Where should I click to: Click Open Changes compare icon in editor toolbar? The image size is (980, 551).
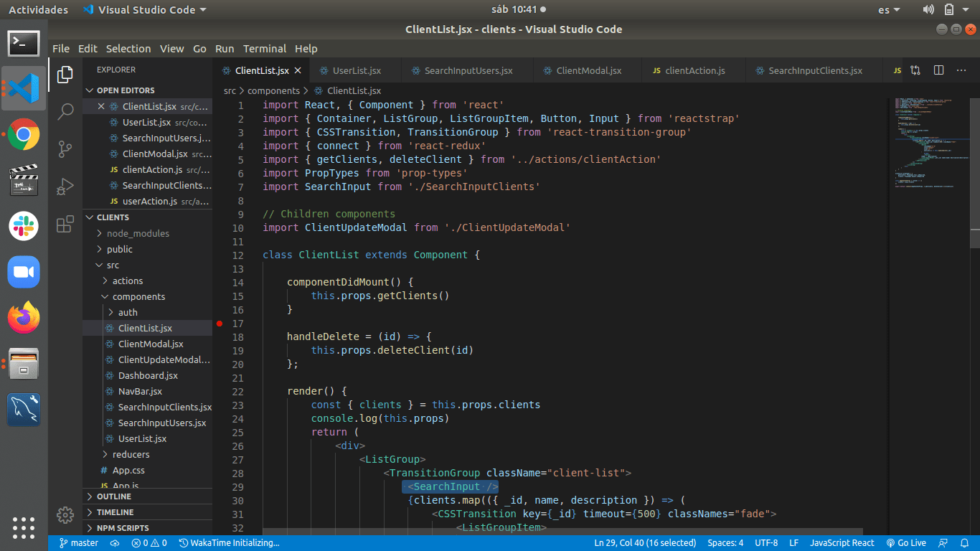915,70
